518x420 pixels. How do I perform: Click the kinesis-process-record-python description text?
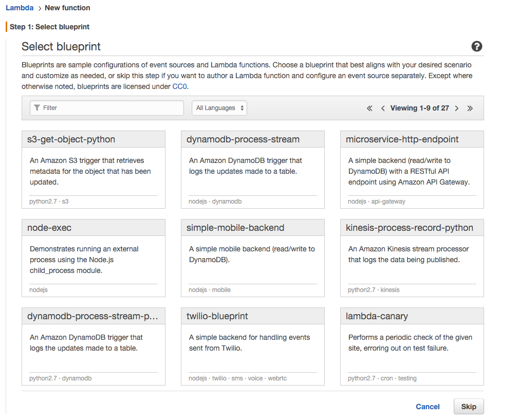(409, 254)
